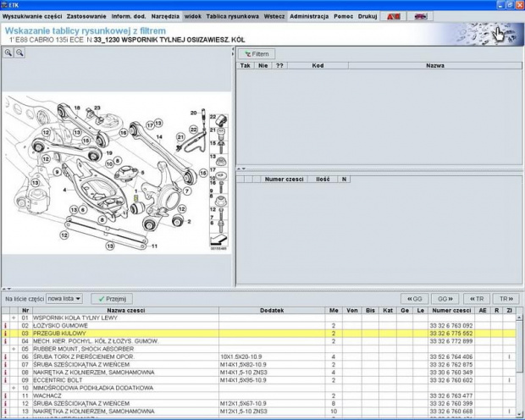Click part number '33 32 6 763 092'
The height and width of the screenshot is (420, 525).
tap(451, 325)
